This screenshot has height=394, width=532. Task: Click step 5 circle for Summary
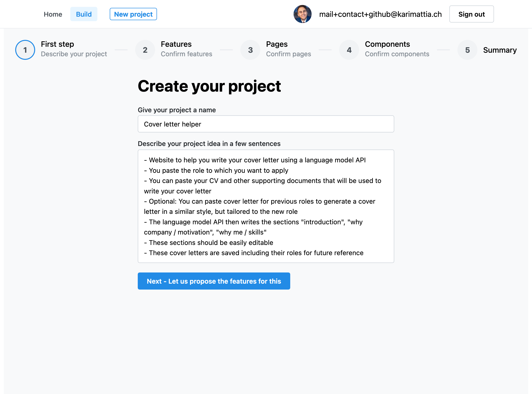[467, 50]
